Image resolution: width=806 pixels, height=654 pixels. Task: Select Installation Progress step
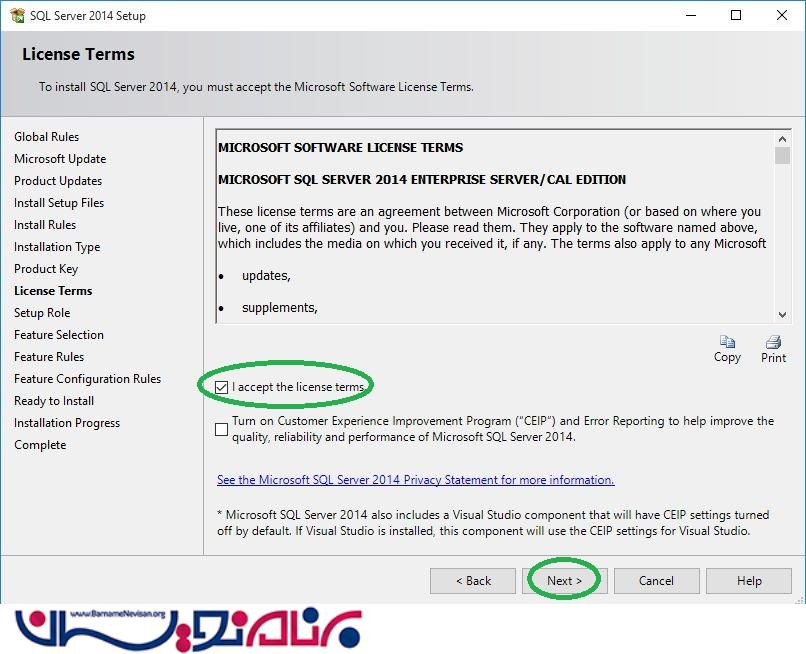coord(67,423)
